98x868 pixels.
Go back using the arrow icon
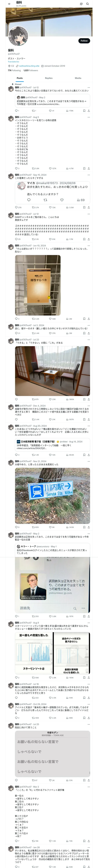[9, 4]
